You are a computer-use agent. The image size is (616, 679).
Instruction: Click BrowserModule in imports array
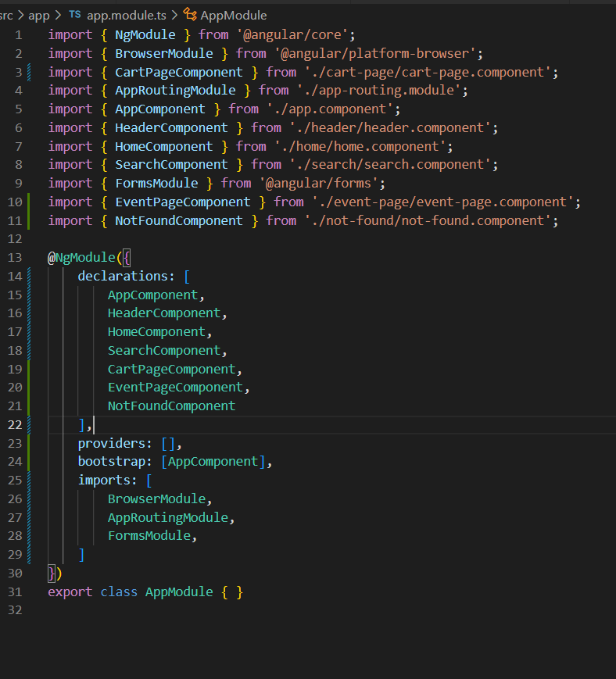156,499
